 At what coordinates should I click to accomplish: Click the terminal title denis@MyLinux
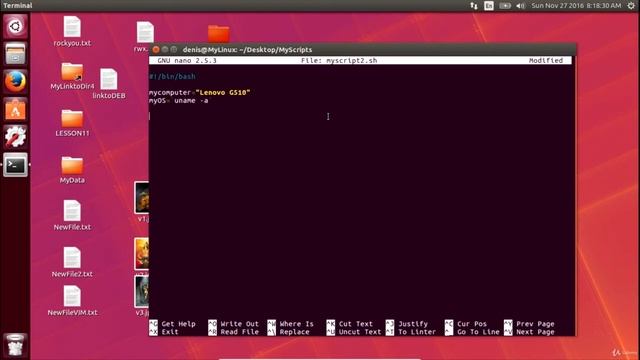247,49
